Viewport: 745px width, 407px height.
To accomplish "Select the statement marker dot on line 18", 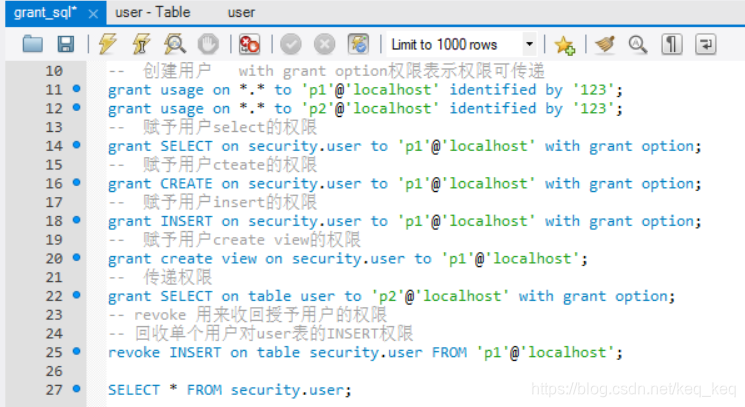I will [76, 220].
